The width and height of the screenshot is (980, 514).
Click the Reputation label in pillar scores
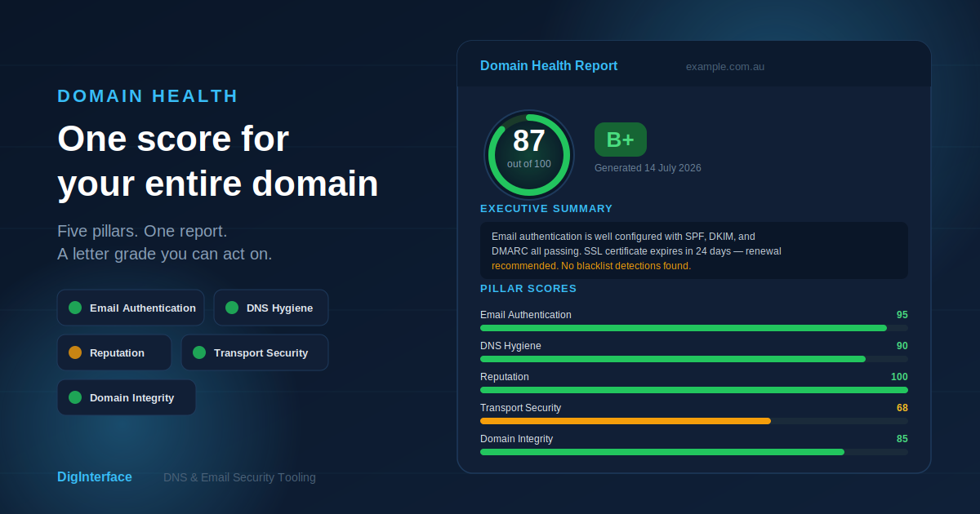pyautogui.click(x=505, y=377)
